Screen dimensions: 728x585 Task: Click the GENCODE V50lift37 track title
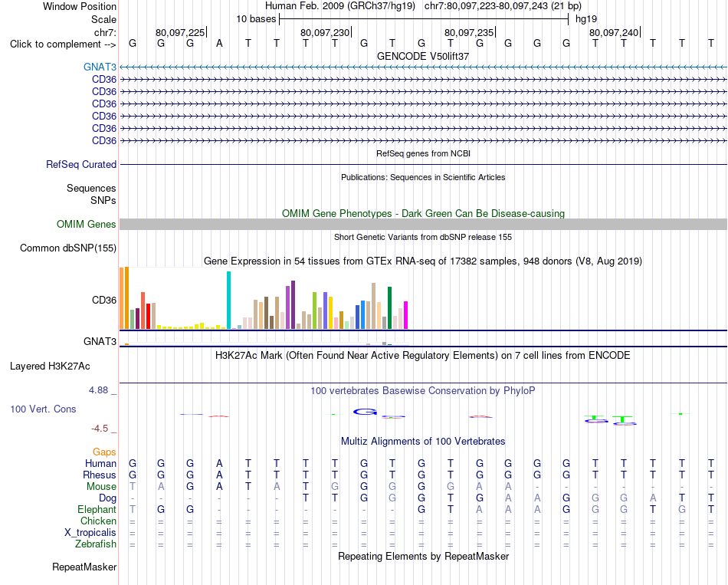tap(423, 56)
